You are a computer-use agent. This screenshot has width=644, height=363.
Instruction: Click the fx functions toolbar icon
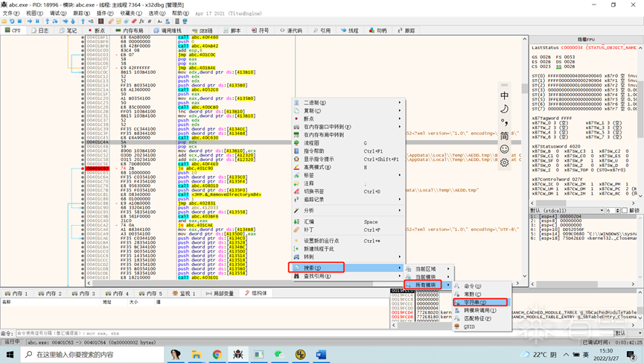pos(141,21)
